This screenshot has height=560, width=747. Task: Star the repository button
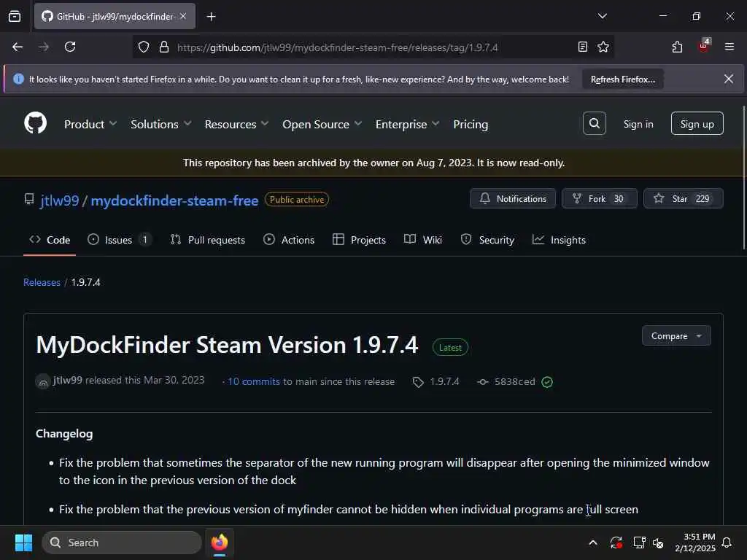click(683, 198)
